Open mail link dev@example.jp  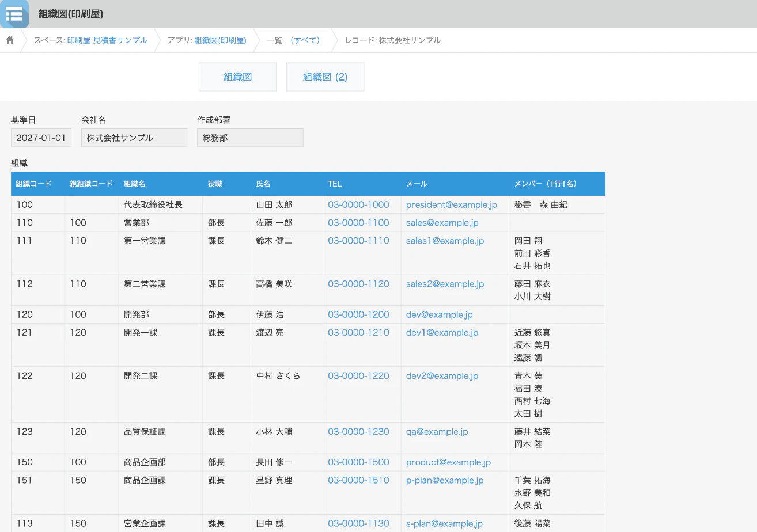pyautogui.click(x=439, y=314)
